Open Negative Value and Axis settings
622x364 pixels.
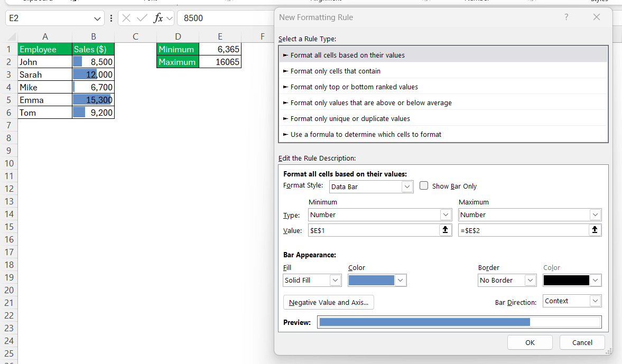pyautogui.click(x=329, y=302)
